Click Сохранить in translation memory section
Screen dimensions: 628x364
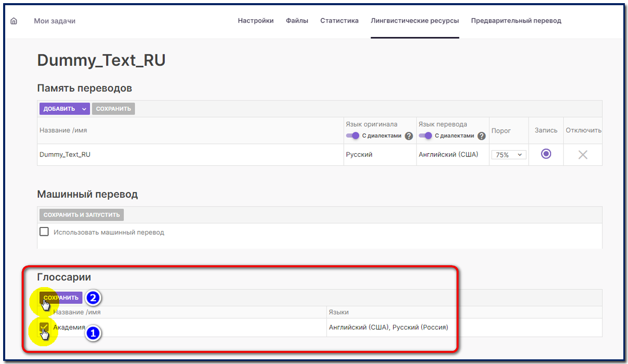click(x=113, y=109)
